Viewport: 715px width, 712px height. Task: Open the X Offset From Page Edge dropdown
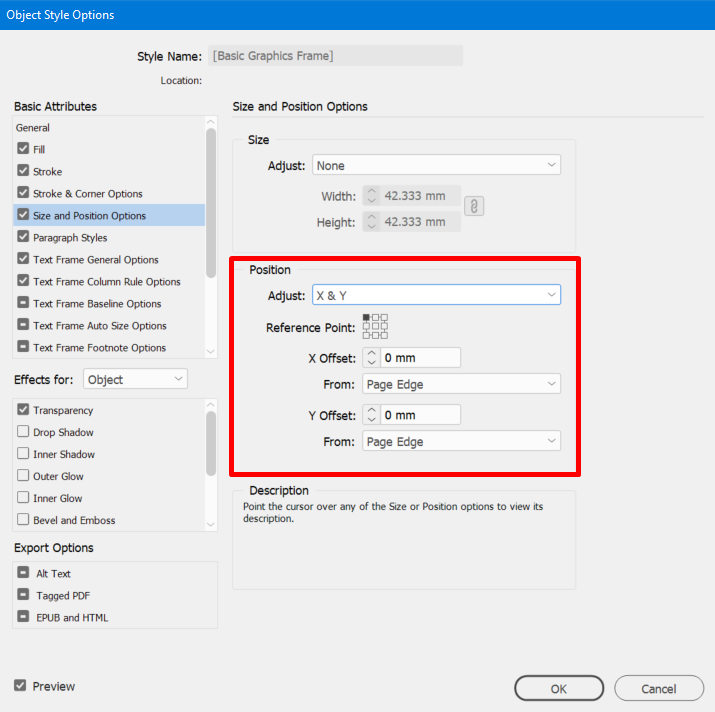[x=461, y=384]
